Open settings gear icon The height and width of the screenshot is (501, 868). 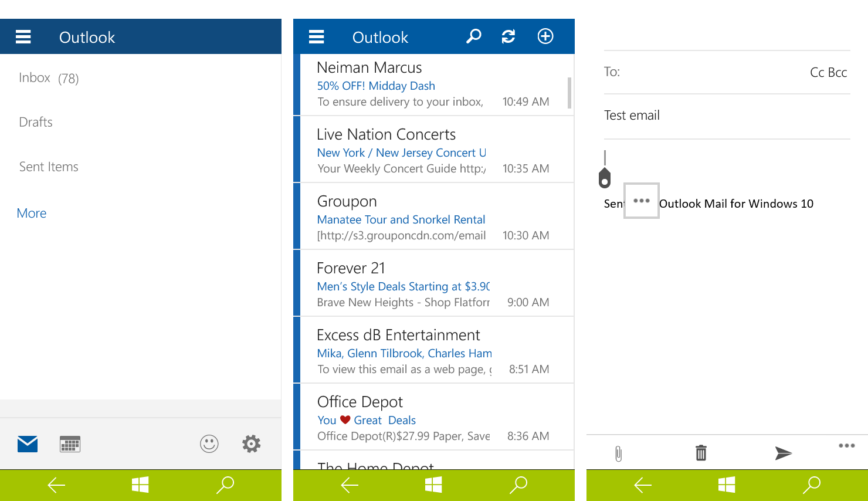(252, 444)
